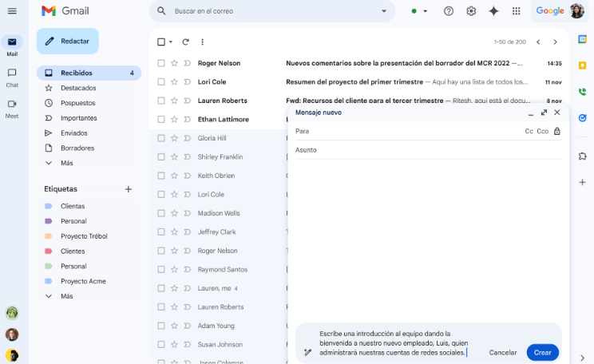Open the Google account avatar

point(577,11)
